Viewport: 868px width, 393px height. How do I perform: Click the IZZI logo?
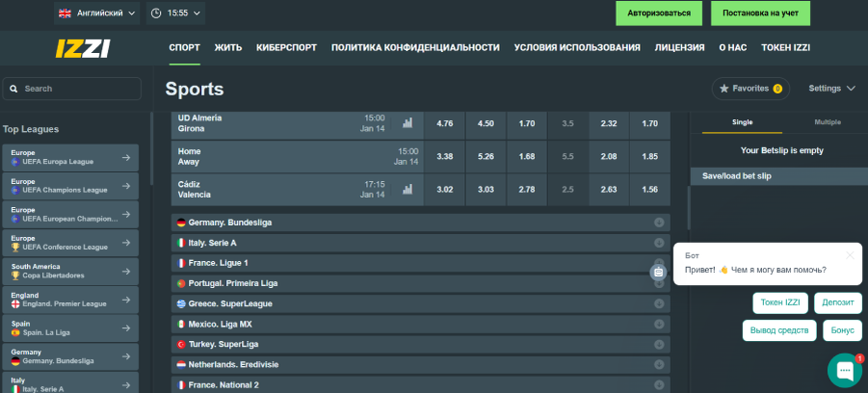coord(83,48)
